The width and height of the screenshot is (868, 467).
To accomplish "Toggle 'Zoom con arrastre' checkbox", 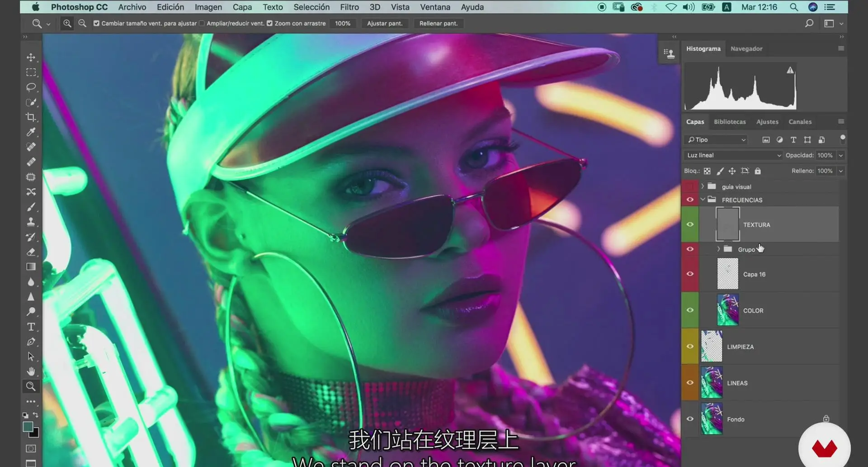I will [x=269, y=24].
